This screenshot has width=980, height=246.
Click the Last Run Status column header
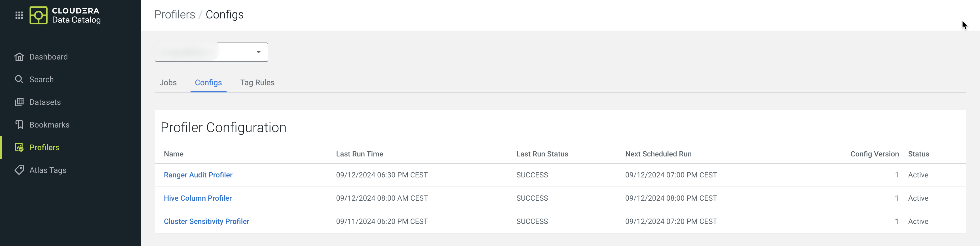click(x=542, y=154)
